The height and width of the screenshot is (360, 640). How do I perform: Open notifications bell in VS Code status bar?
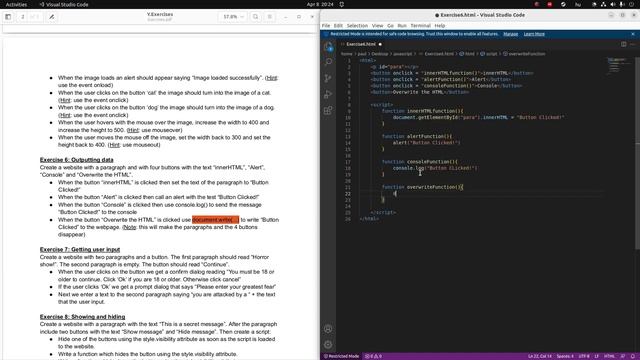[x=633, y=356]
